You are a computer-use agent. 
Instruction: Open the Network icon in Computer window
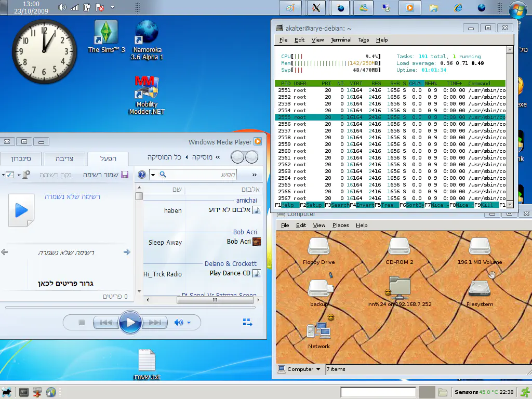[318, 331]
